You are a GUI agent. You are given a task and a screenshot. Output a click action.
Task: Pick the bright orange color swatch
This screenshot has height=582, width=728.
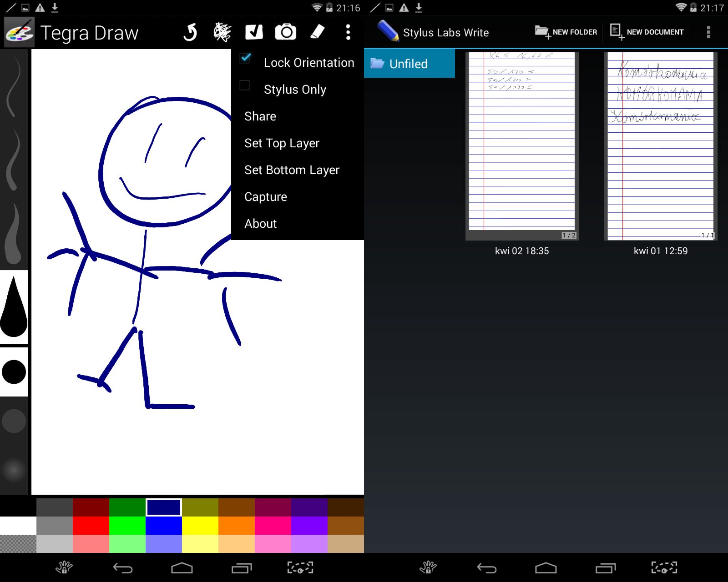[x=237, y=526]
